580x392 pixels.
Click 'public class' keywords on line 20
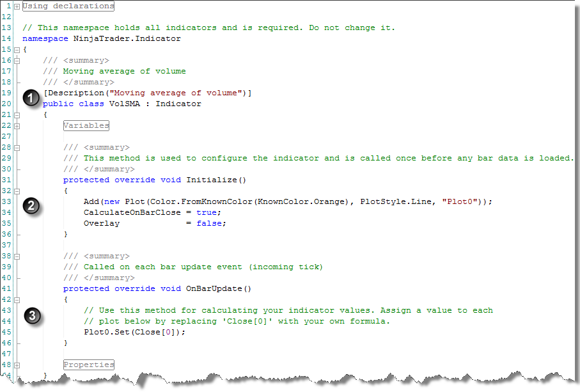click(x=74, y=104)
